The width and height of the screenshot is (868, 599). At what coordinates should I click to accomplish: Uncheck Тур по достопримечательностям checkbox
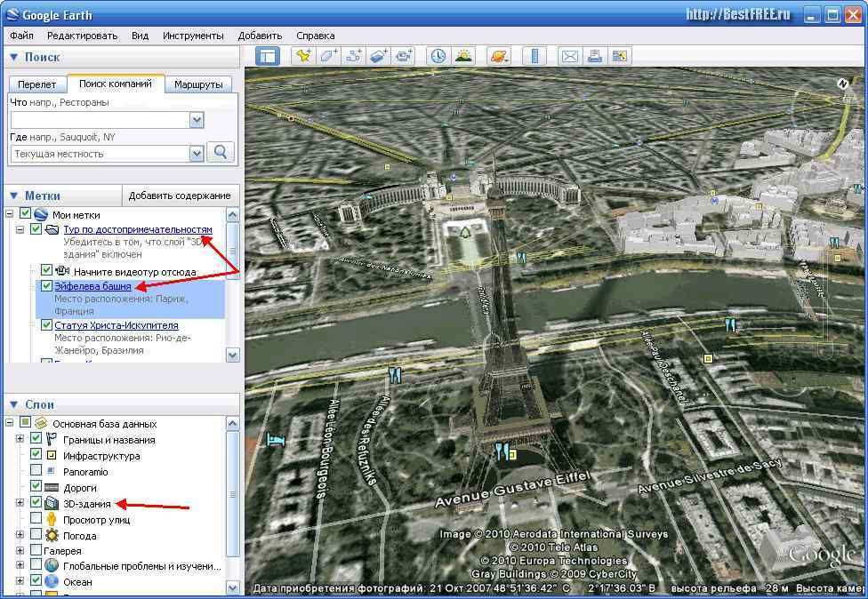point(36,229)
